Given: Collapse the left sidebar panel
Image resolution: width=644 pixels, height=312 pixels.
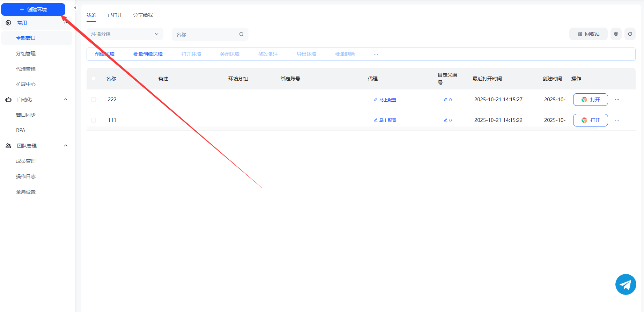Looking at the screenshot, I should 75,8.
